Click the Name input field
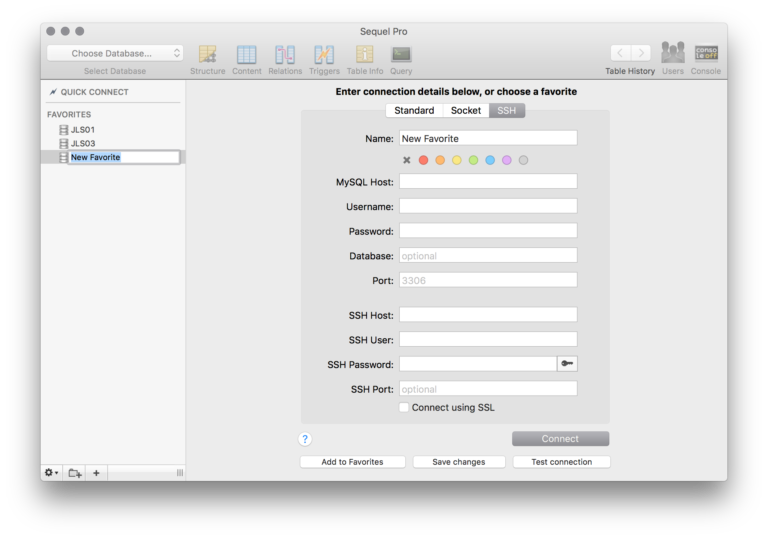Viewport: 768px width, 539px height. [488, 138]
